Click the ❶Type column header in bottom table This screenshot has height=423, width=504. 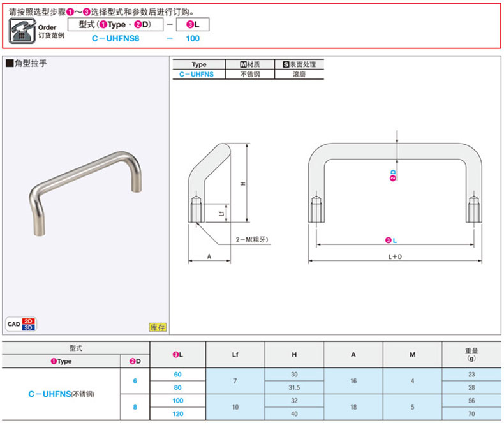coord(61,361)
